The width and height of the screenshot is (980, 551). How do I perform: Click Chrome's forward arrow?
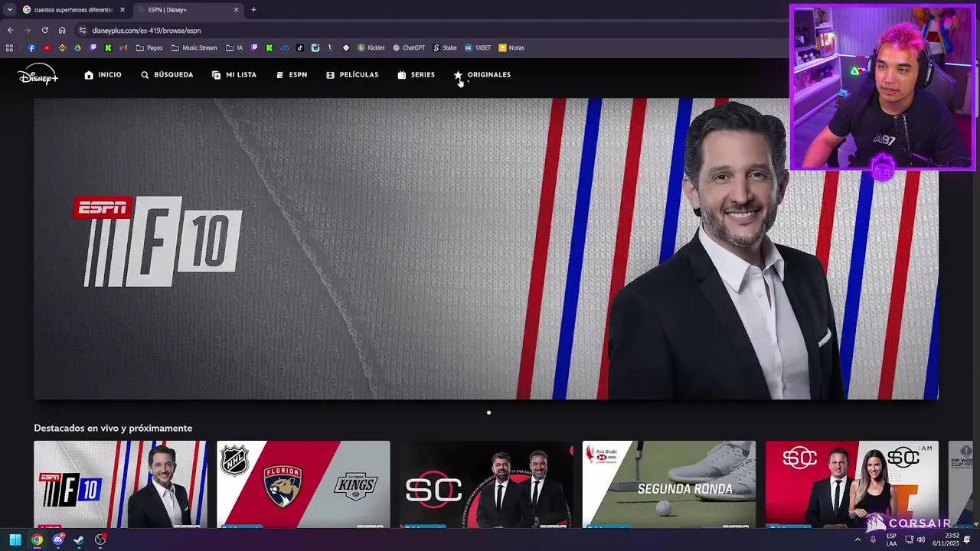click(x=28, y=31)
